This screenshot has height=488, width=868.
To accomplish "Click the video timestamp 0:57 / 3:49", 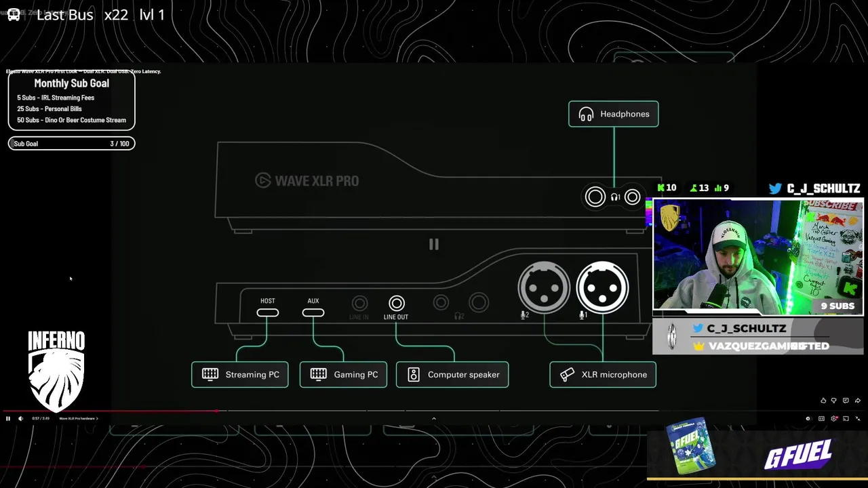I will point(41,419).
